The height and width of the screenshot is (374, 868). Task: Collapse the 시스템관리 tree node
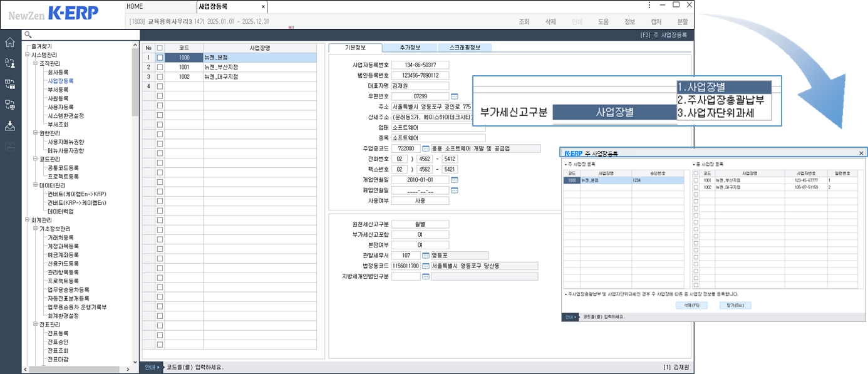pyautogui.click(x=27, y=55)
